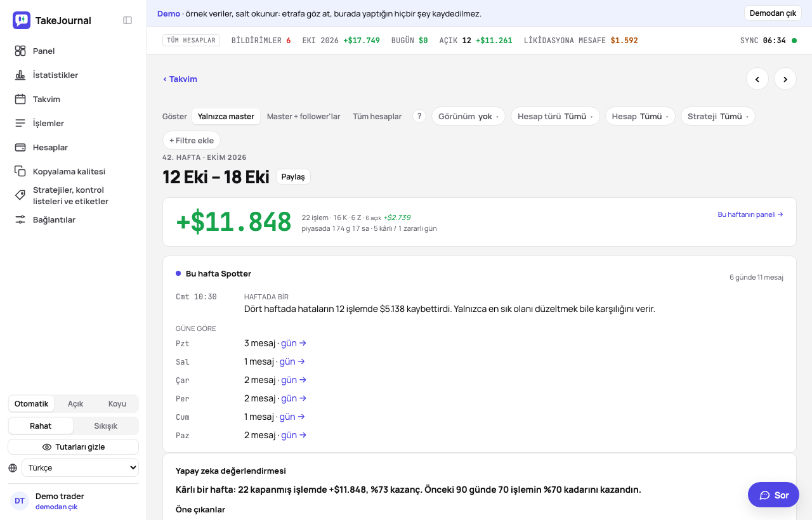This screenshot has height=520, width=812.
Task: Click the DT avatar icon
Action: [x=20, y=501]
